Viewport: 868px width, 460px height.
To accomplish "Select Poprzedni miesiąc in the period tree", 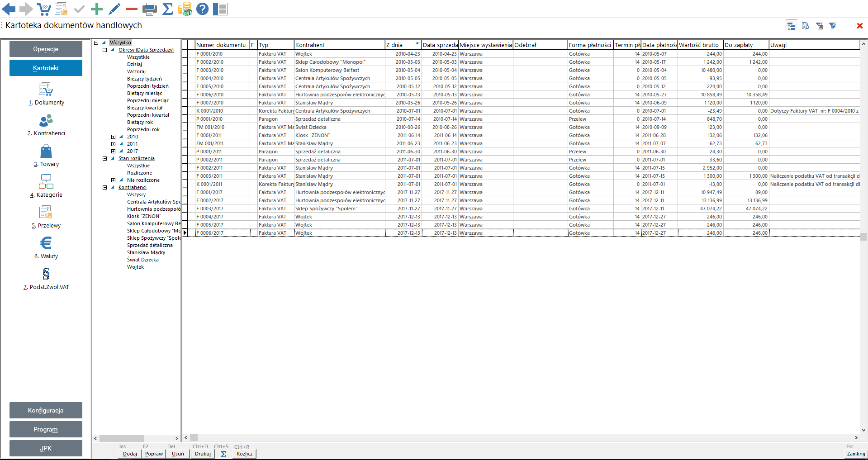I will tap(148, 100).
